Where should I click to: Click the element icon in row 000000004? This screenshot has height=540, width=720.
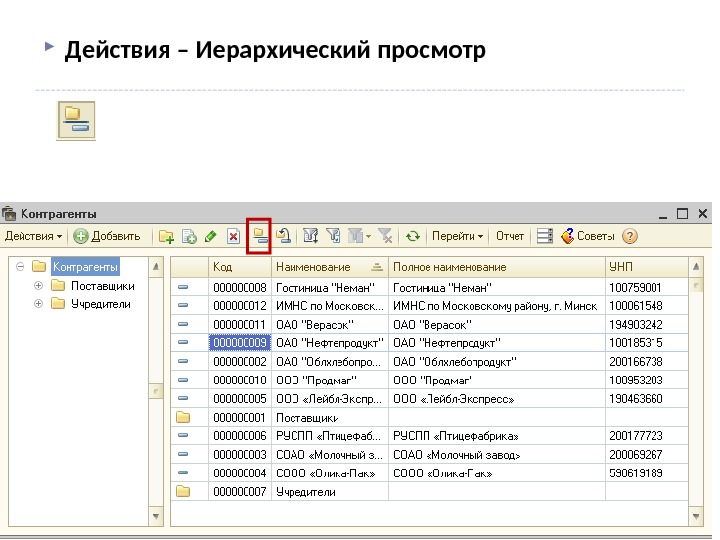[x=183, y=472]
